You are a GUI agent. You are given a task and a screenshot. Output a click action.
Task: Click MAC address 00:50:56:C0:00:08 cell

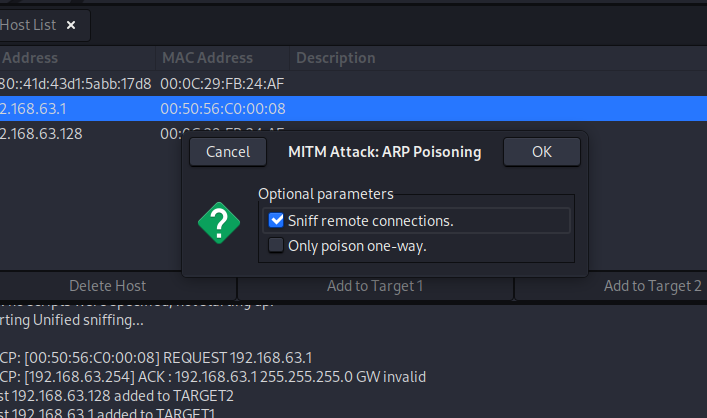coord(223,109)
